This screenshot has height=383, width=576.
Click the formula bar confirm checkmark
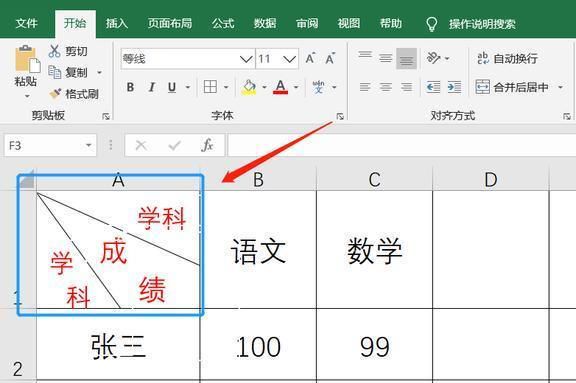coord(174,145)
